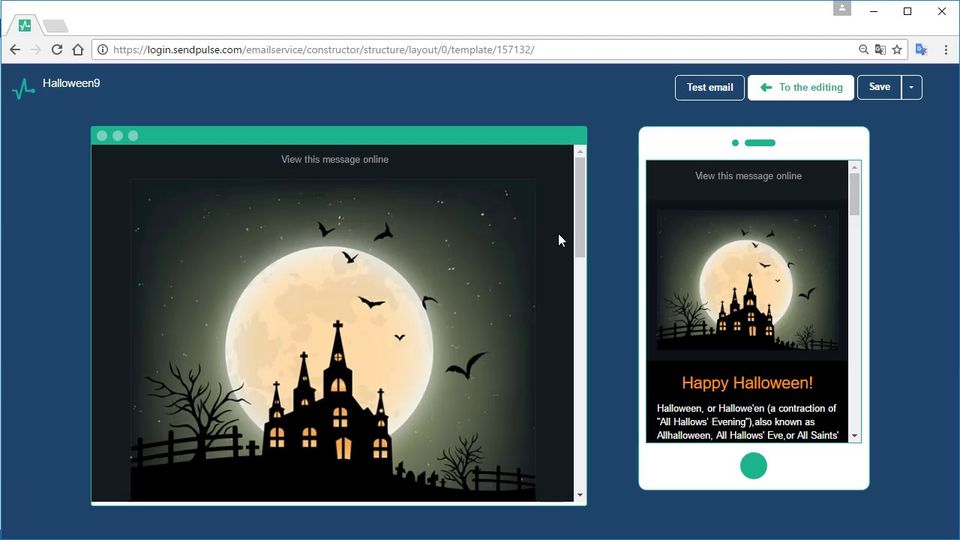
Task: Click the Halloween castle image in desktop preview
Action: [x=333, y=340]
